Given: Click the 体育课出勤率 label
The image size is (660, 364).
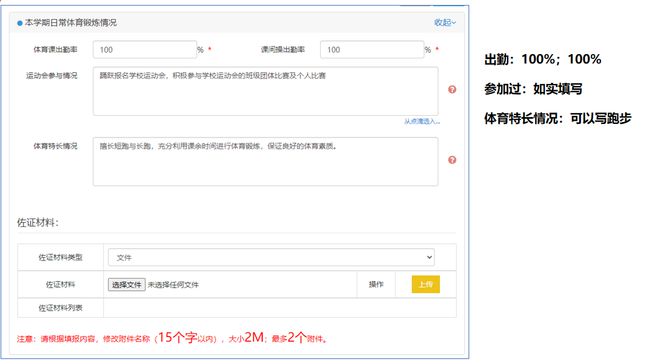Looking at the screenshot, I should pyautogui.click(x=55, y=50).
